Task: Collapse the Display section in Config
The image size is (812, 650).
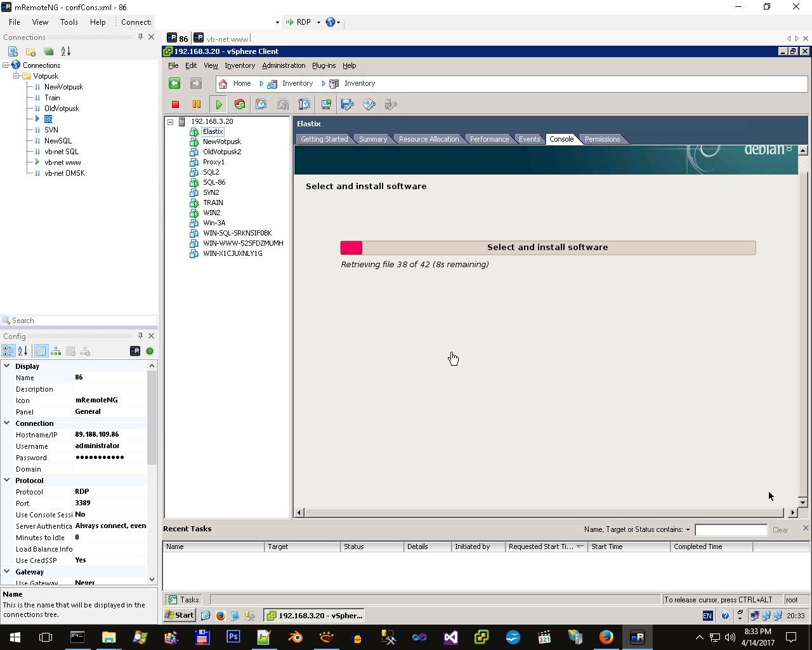Action: pyautogui.click(x=7, y=366)
